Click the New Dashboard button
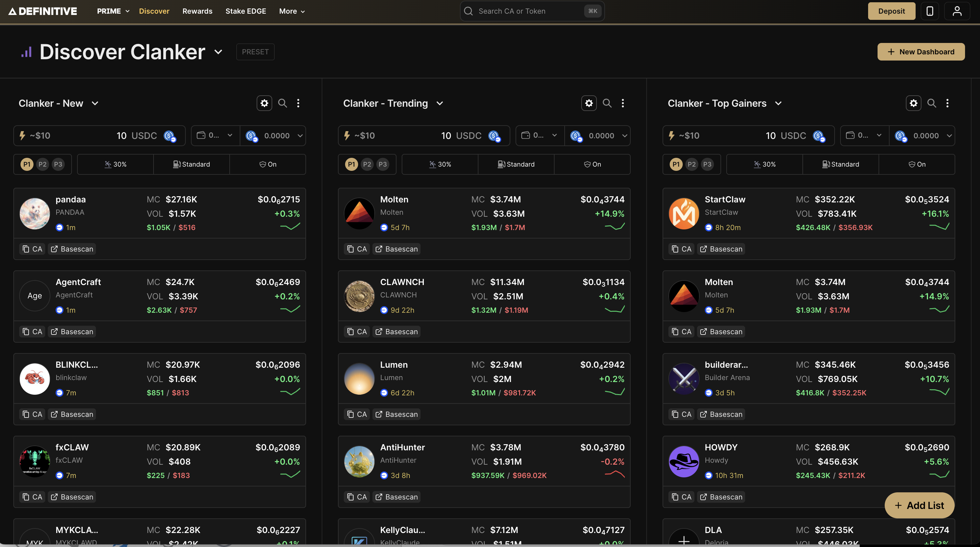980x547 pixels. [920, 52]
